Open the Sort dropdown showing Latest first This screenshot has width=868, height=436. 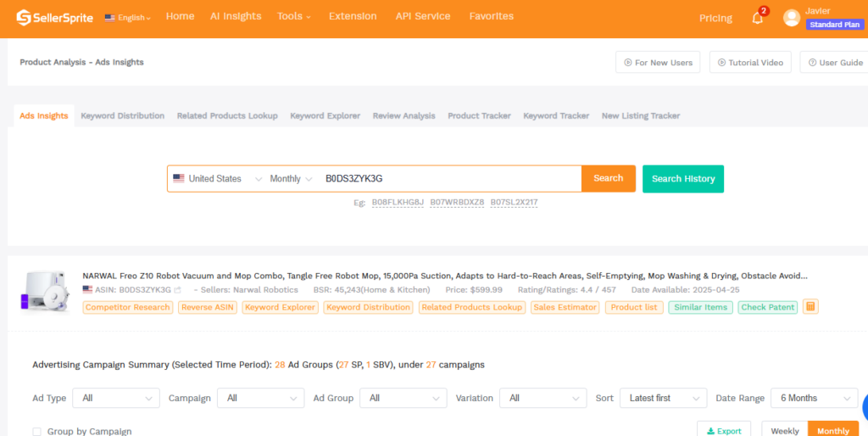click(663, 398)
